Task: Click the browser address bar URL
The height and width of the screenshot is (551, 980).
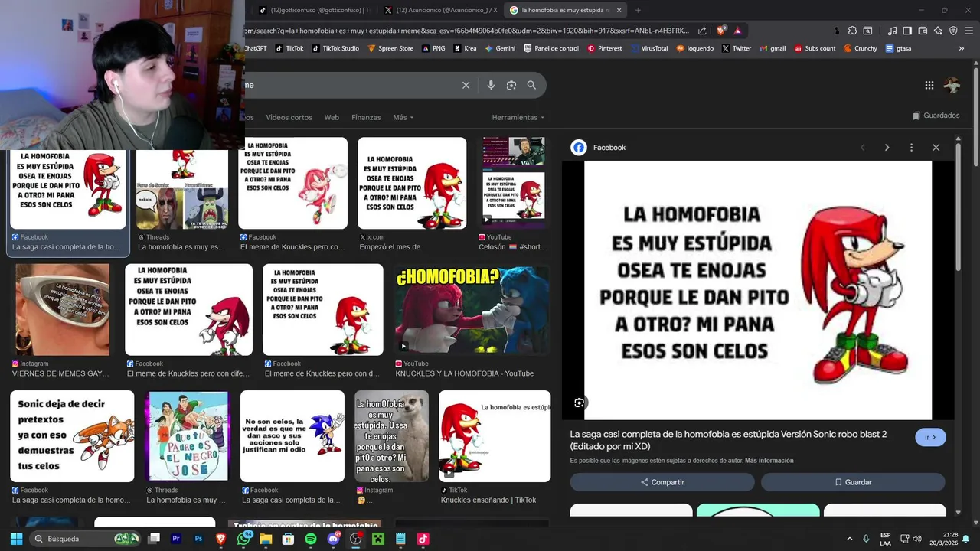Action: (x=467, y=31)
